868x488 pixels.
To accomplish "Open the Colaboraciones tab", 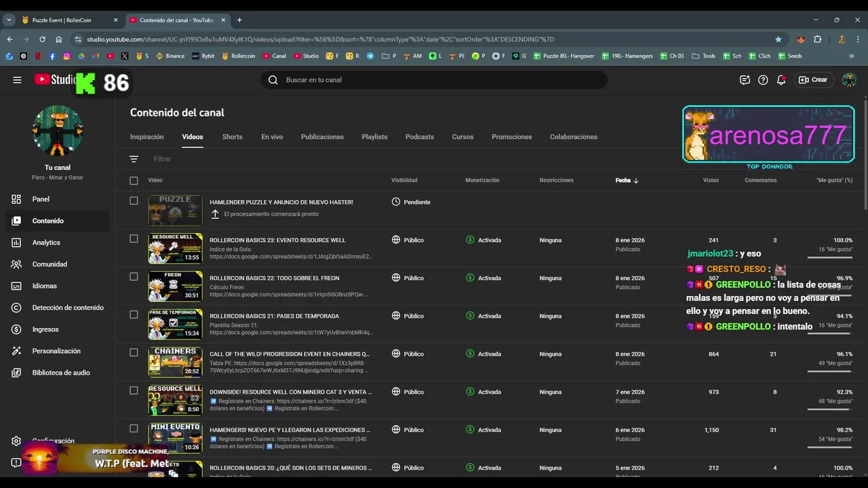I will pyautogui.click(x=574, y=137).
